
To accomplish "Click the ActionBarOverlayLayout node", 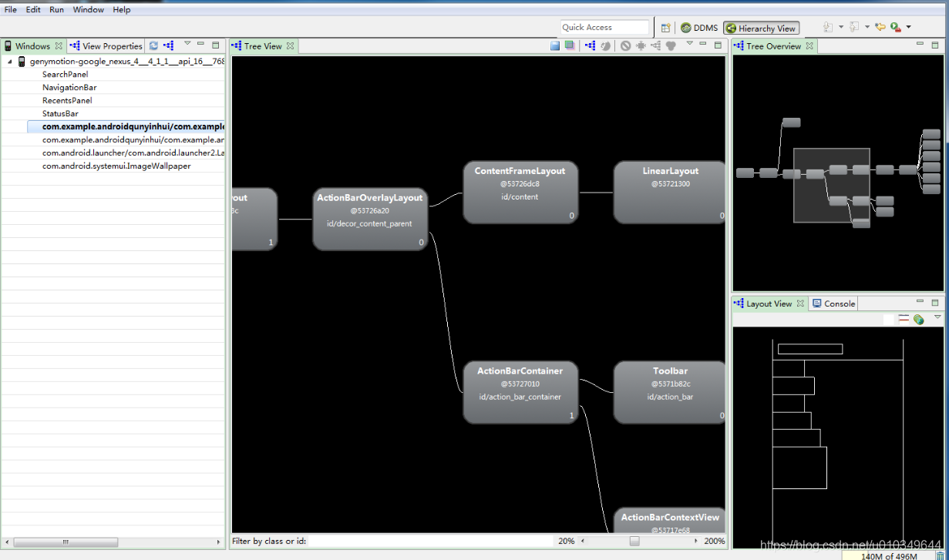I will (370, 220).
